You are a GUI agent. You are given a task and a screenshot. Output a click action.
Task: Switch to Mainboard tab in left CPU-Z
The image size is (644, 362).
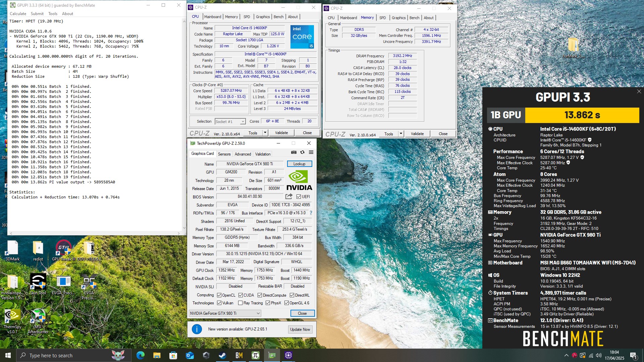[x=213, y=17]
